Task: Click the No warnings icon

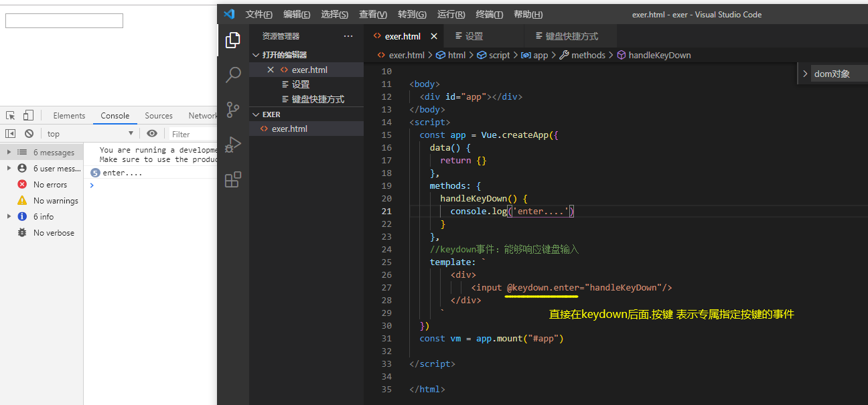Action: pyautogui.click(x=22, y=201)
